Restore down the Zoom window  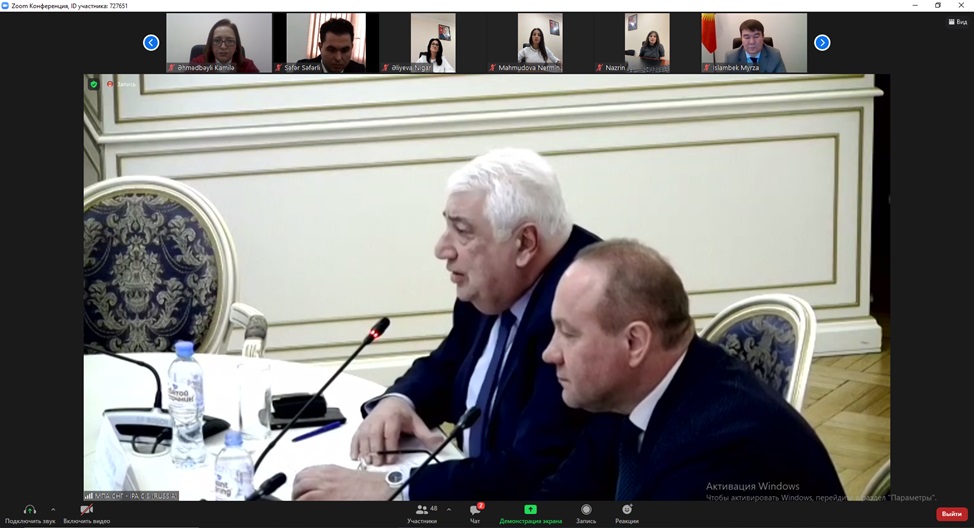pos(938,6)
